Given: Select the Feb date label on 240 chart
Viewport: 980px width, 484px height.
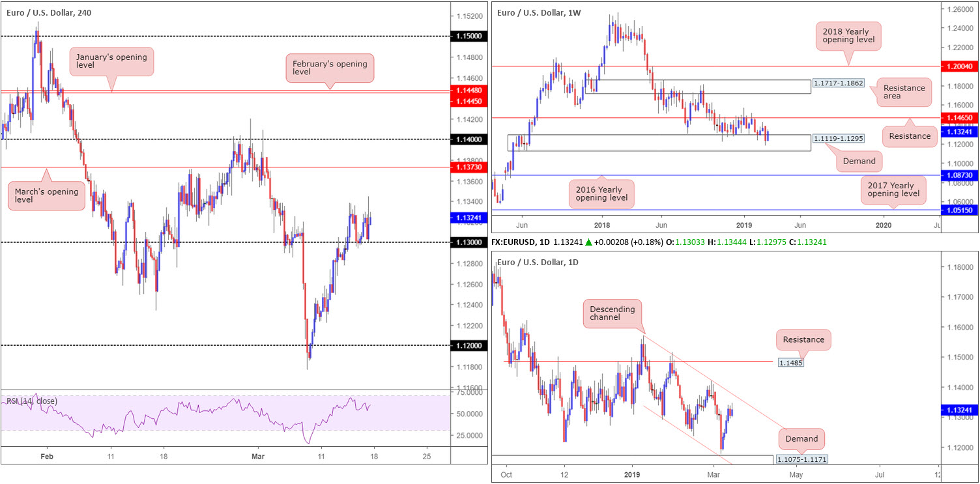Looking at the screenshot, I should click(48, 457).
